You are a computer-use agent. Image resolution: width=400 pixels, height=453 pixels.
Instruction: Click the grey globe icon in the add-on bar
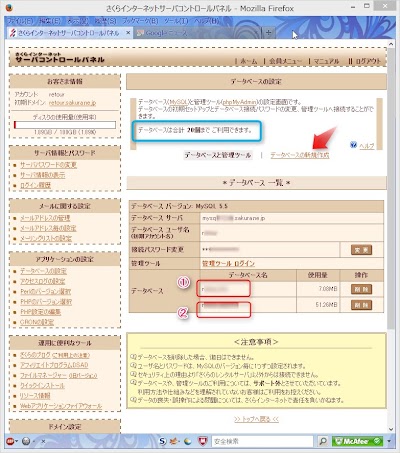click(26, 441)
